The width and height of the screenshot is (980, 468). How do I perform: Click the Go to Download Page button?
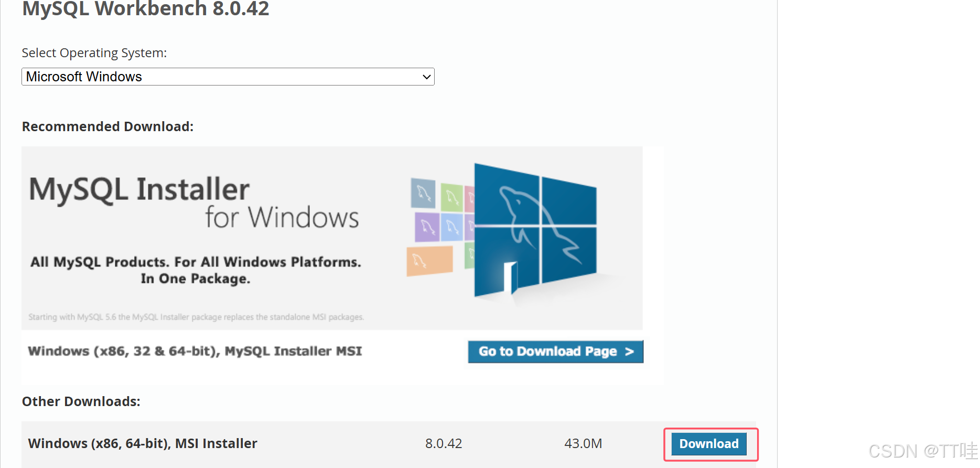555,352
